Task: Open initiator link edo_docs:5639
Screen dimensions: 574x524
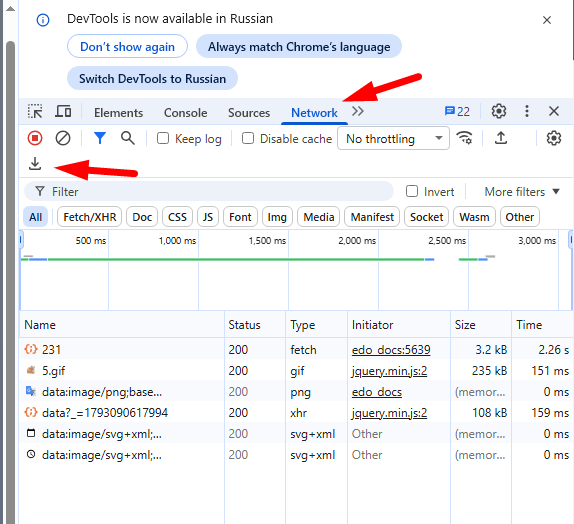Action: pos(391,350)
